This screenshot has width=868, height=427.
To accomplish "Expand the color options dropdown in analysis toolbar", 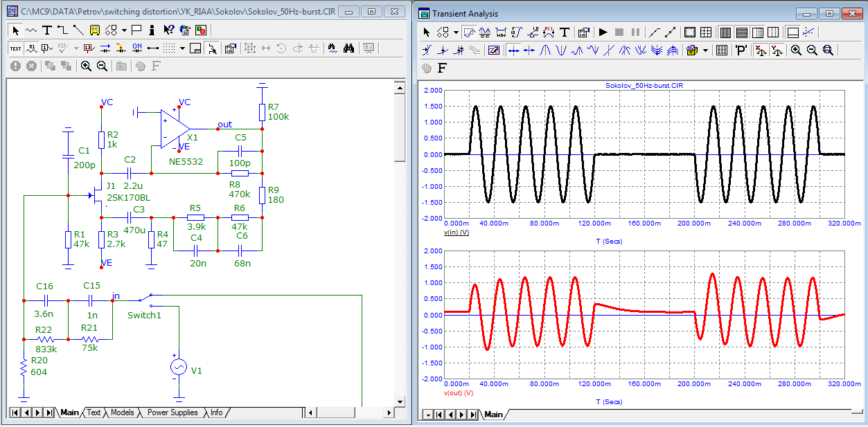I will coord(705,50).
